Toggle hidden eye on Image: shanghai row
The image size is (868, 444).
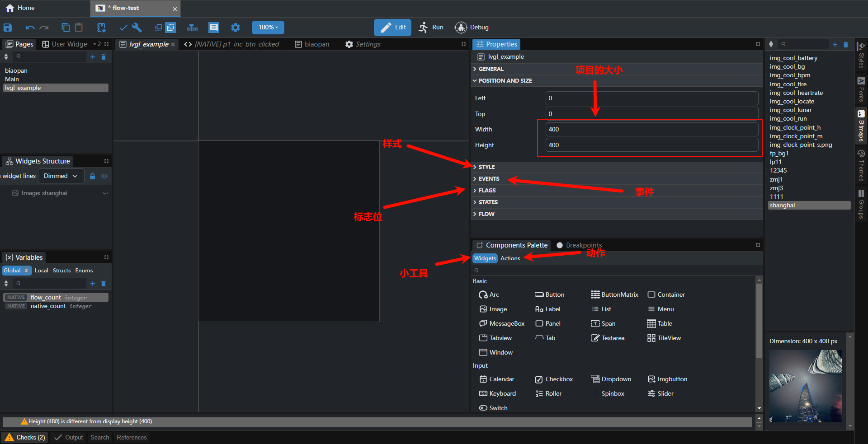pos(105,193)
